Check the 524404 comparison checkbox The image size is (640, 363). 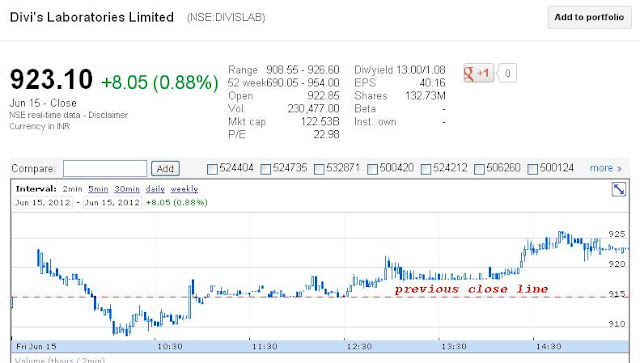click(x=212, y=169)
